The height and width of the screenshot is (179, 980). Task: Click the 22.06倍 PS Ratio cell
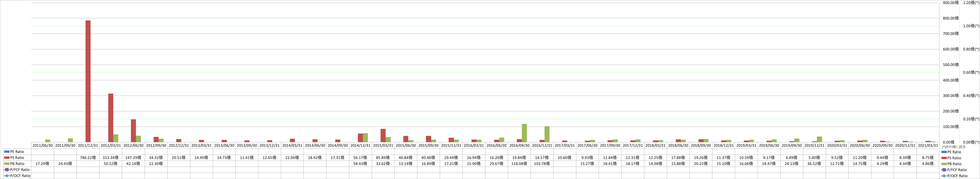coord(292,158)
